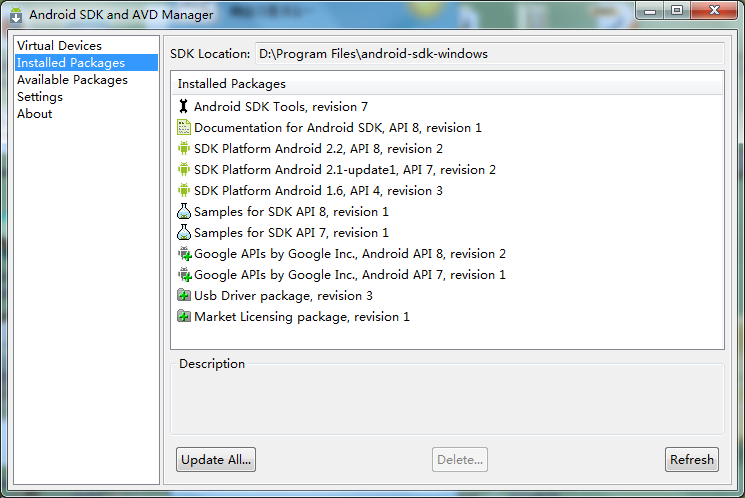745x498 pixels.
Task: Maximize the Android SDK Manager window
Action: click(x=677, y=11)
